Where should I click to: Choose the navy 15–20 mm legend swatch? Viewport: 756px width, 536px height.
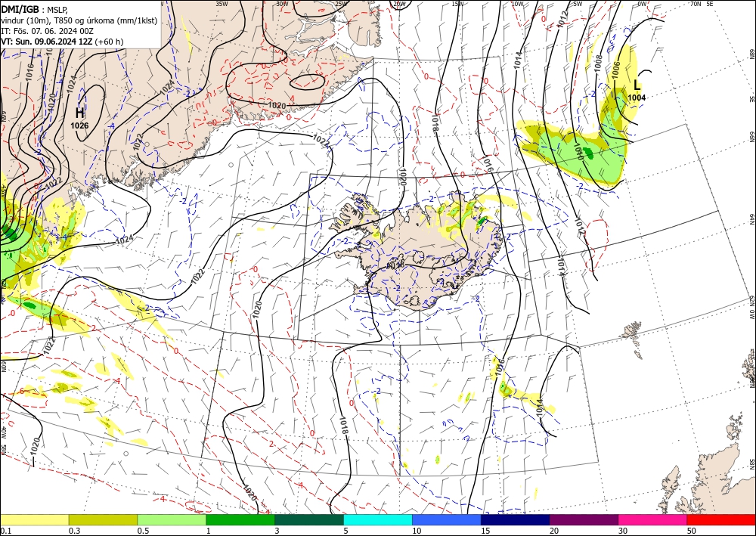[516, 519]
